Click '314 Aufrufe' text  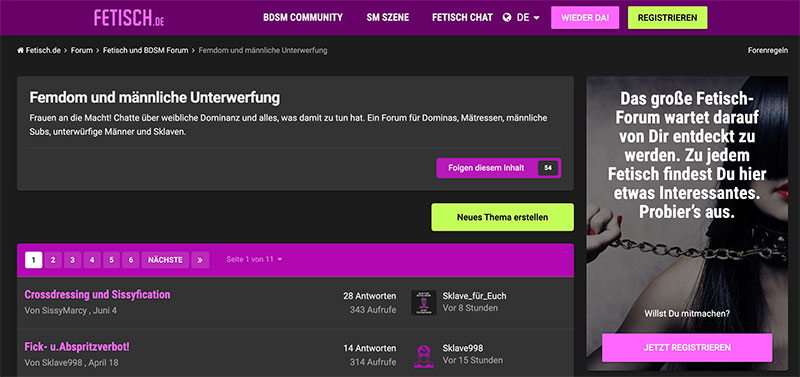[x=373, y=362]
